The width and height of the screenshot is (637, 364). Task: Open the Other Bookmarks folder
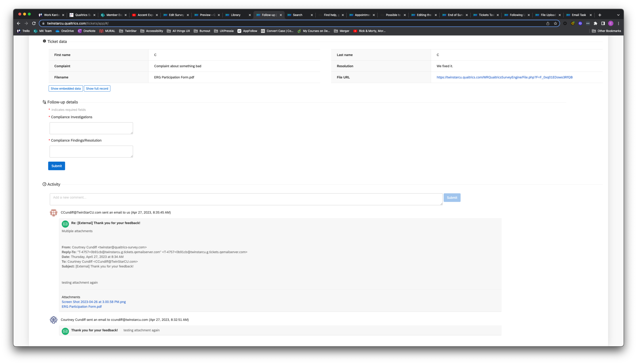(x=606, y=31)
